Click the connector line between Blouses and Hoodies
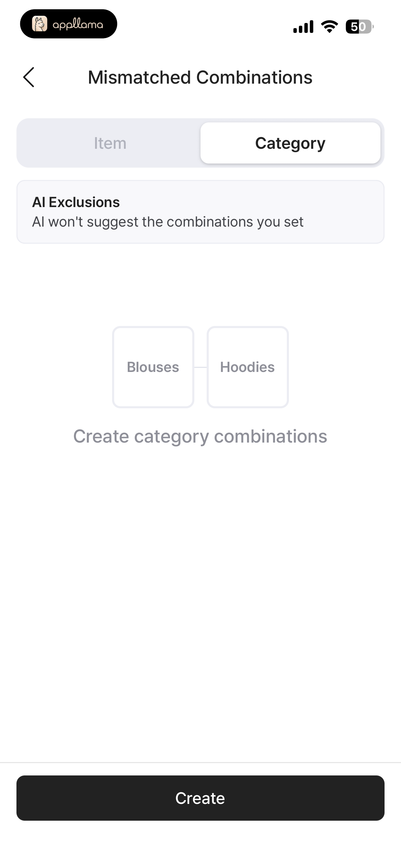 200,367
